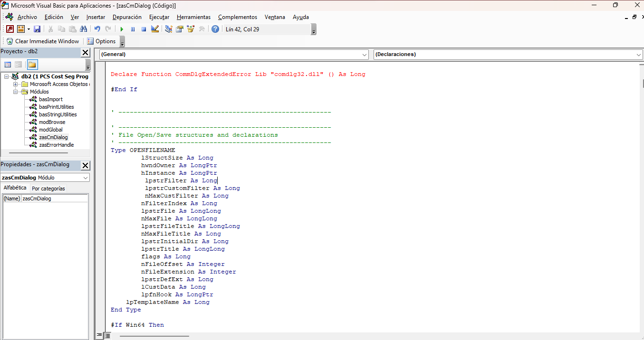
Task: Click View Code icon in Project panel
Action: click(x=8, y=65)
